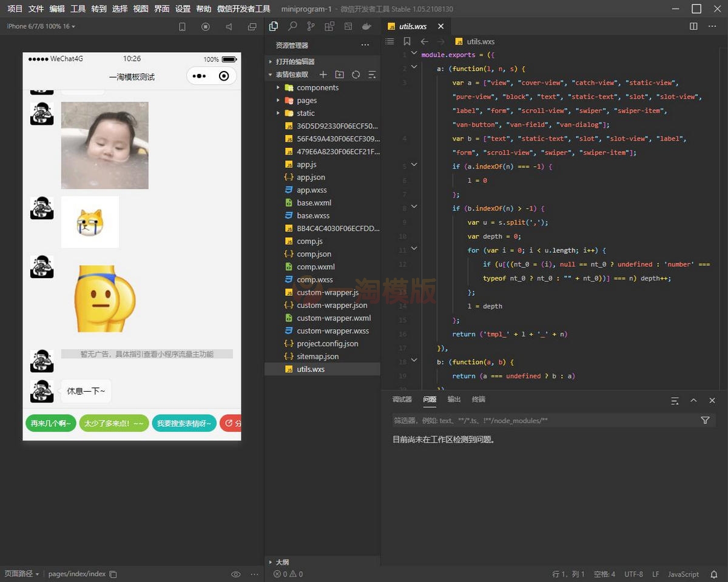Click the new file icon in explorer
728x582 pixels.
[323, 75]
